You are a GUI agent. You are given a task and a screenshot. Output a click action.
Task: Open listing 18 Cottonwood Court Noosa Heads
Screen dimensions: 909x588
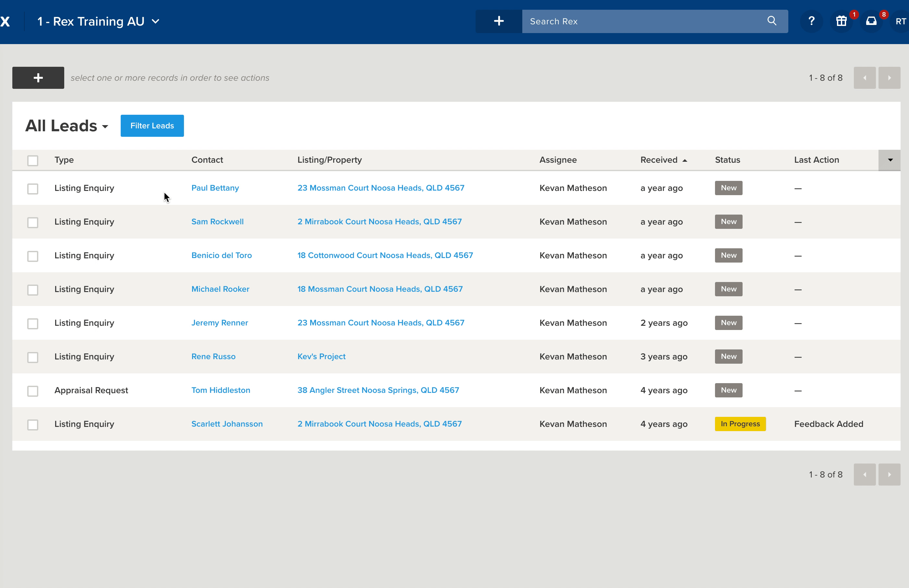point(385,255)
